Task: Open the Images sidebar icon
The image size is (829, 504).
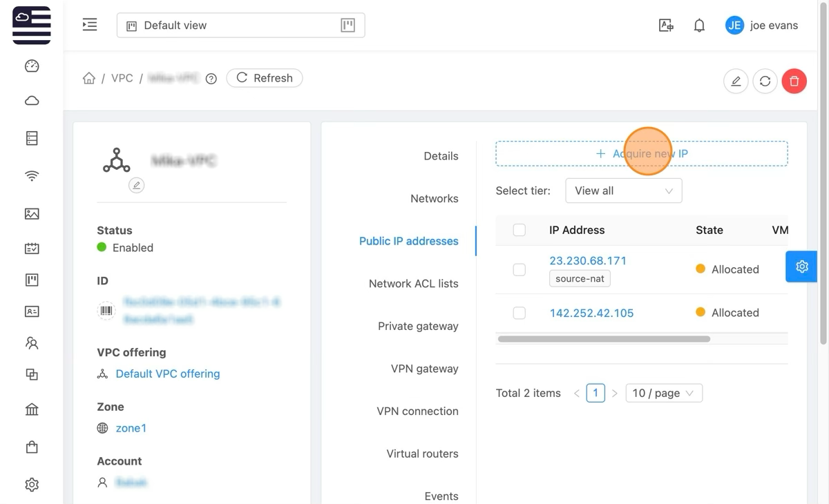Action: click(32, 214)
